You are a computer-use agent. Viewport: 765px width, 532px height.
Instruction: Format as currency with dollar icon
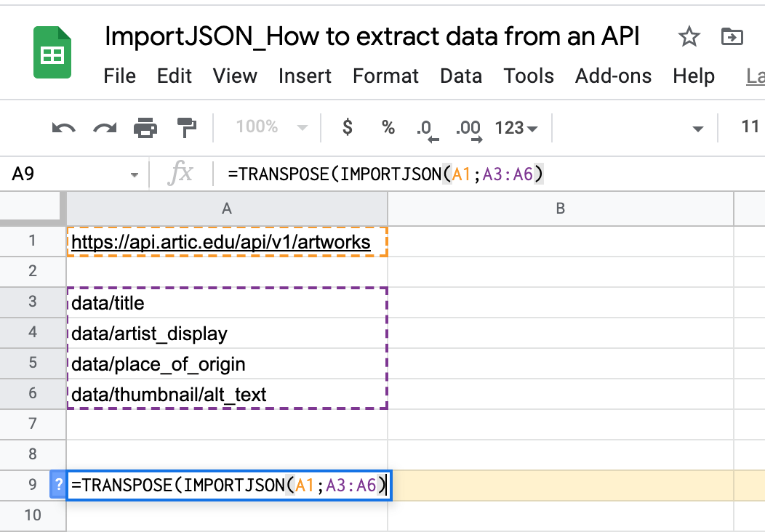pos(348,127)
